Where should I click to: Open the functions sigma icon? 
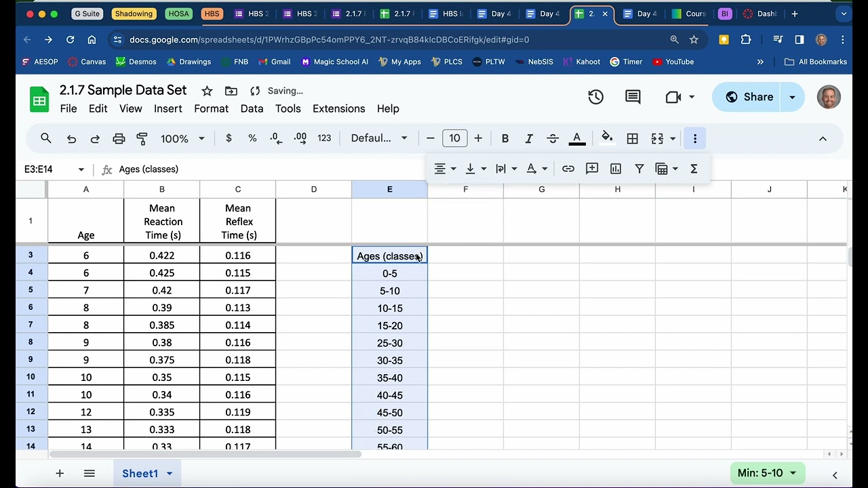[x=694, y=169]
